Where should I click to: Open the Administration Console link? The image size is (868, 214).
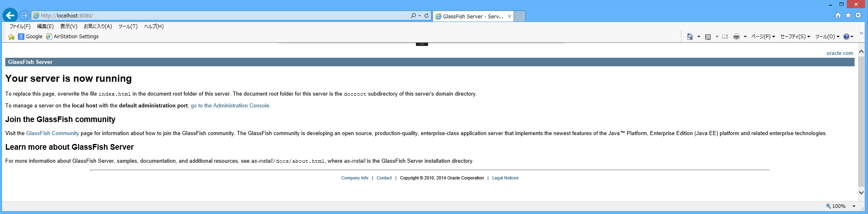tap(230, 105)
